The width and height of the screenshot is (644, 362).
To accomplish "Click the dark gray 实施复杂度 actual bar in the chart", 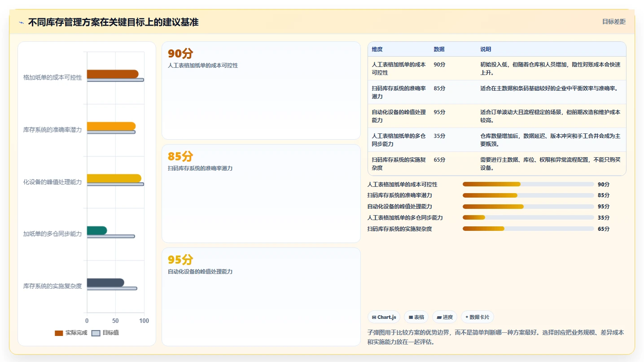I will tap(105, 283).
